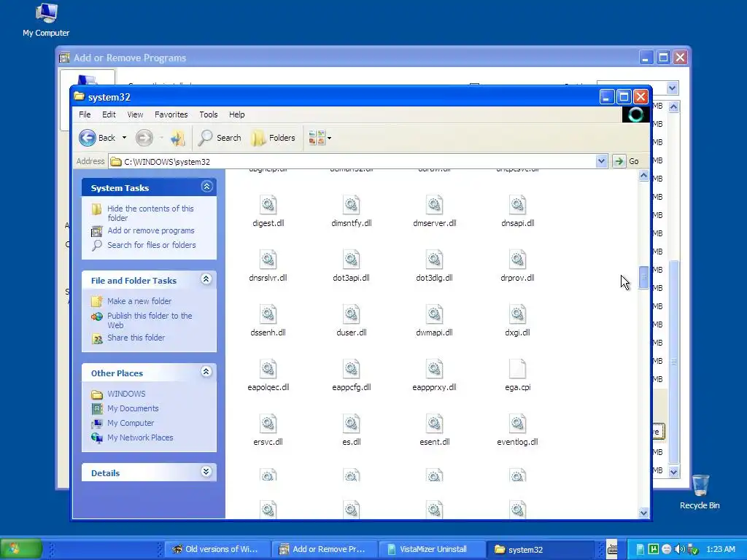Select the digest.dll file icon

[268, 205]
